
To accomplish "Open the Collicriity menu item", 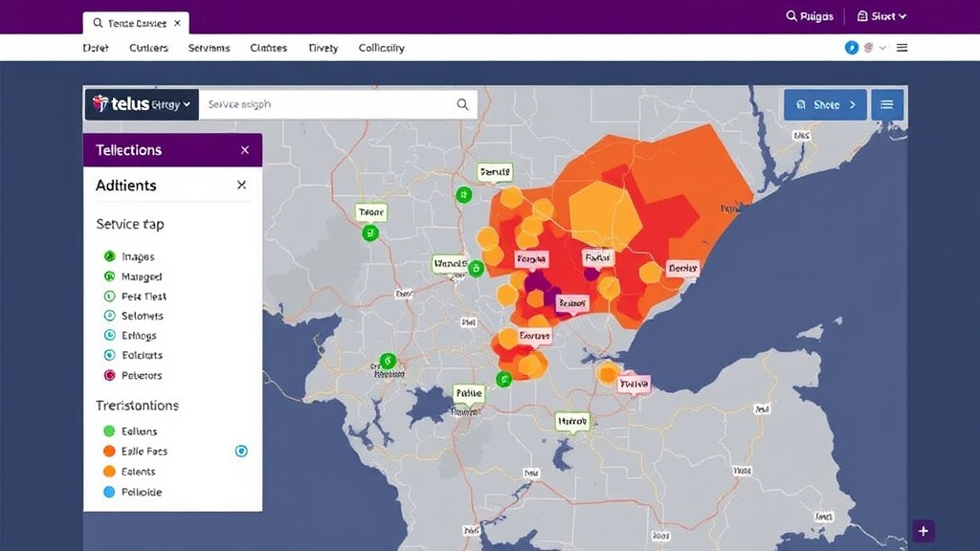I will [381, 48].
